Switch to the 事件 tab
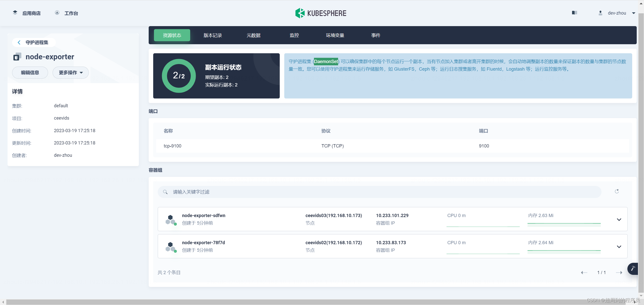This screenshot has width=644, height=305. pos(375,35)
